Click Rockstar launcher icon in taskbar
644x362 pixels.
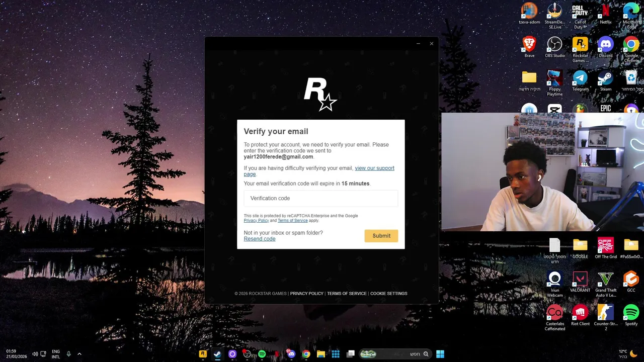pos(203,354)
